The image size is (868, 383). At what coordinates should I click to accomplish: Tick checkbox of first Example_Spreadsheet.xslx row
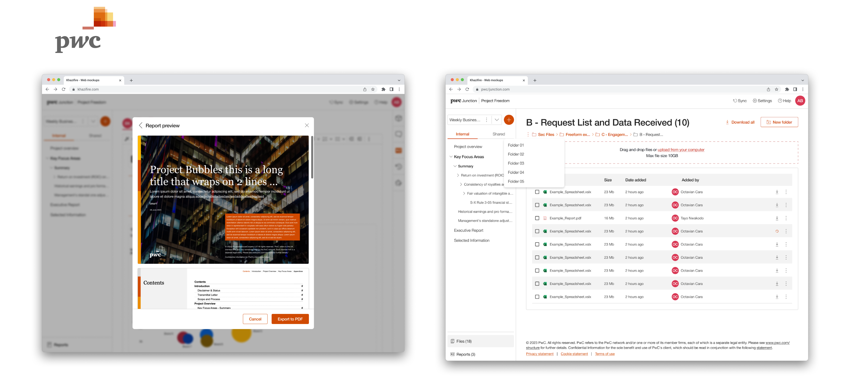click(537, 192)
